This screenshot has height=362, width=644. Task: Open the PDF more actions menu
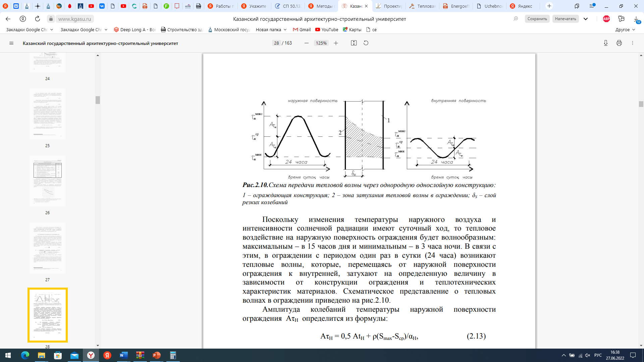point(633,43)
